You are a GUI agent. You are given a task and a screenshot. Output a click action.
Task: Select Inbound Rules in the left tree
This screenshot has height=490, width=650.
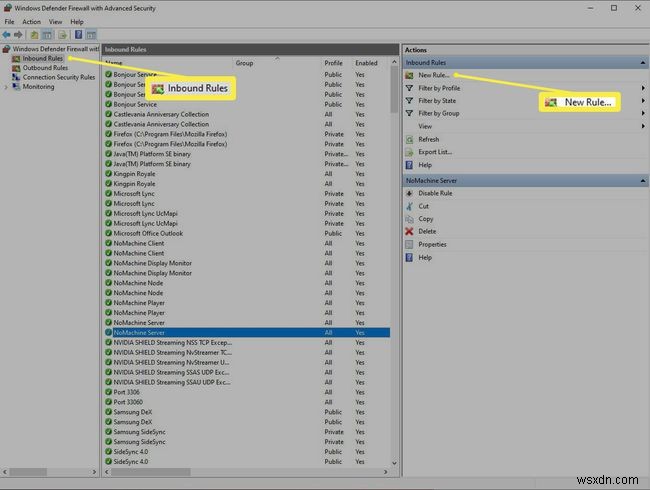tap(43, 58)
